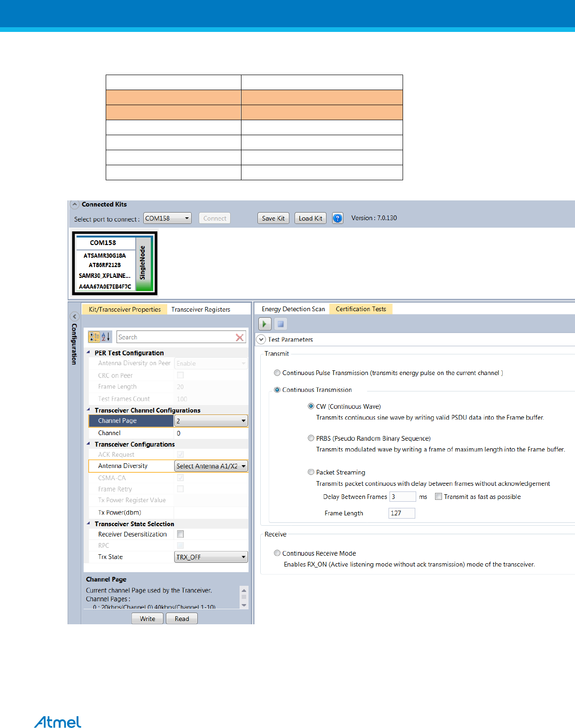The height and width of the screenshot is (728, 575).
Task: Click the Channel value field
Action: click(211, 433)
